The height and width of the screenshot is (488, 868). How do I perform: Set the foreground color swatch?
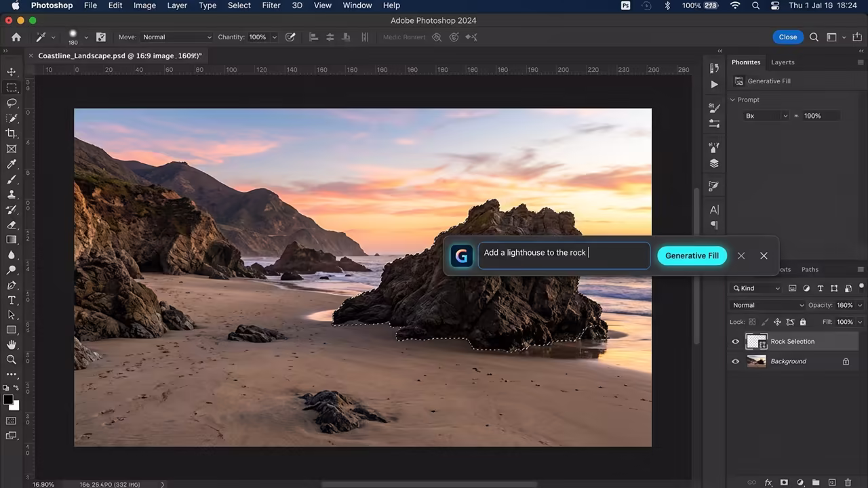click(x=8, y=400)
